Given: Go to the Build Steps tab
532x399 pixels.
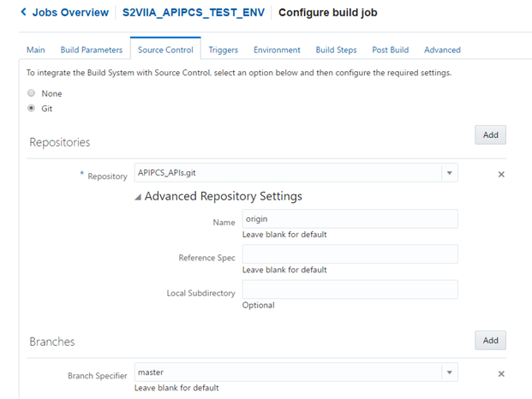Looking at the screenshot, I should [x=336, y=50].
